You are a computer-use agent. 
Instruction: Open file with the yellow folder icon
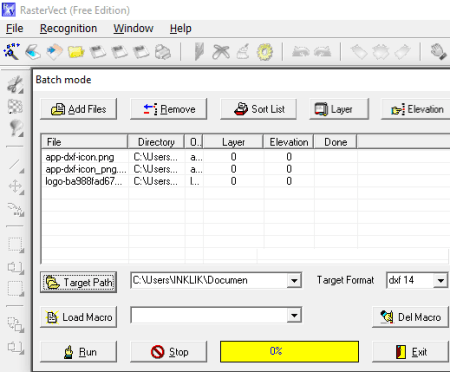pos(76,52)
